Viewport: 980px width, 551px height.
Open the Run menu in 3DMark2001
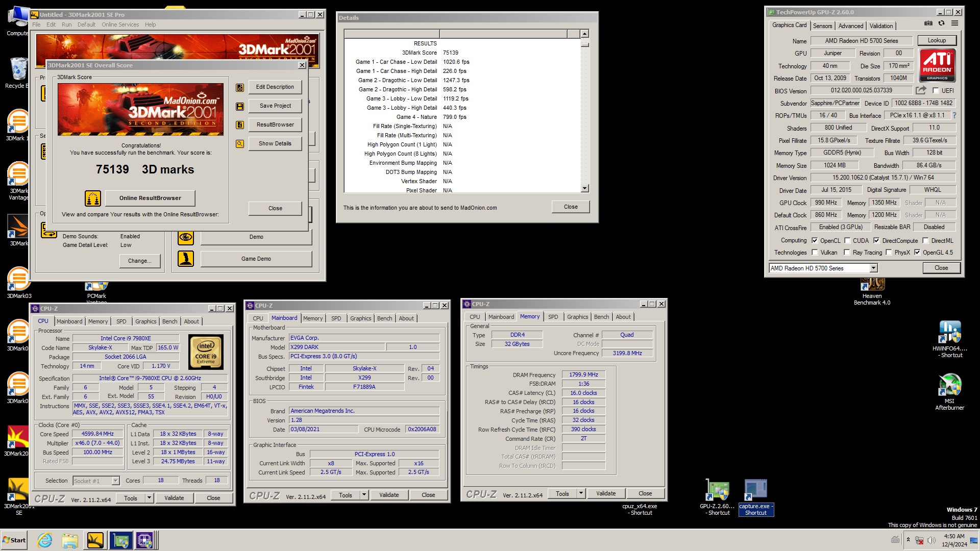point(67,24)
